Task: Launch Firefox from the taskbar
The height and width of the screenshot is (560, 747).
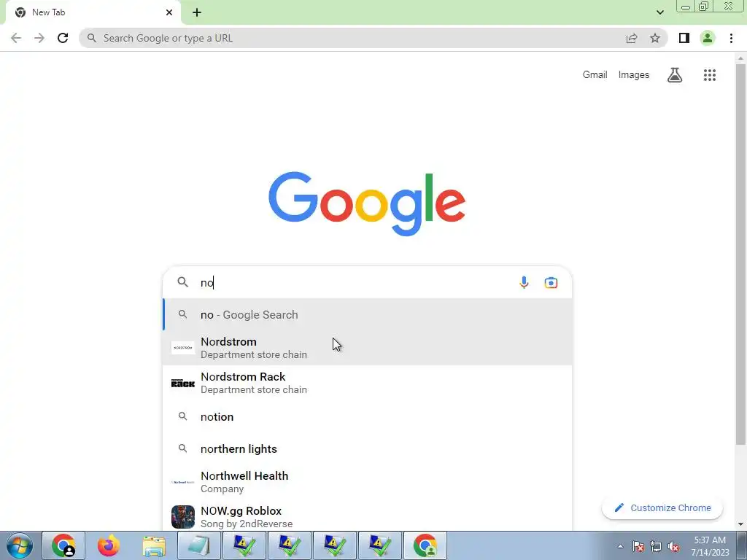Action: 109,545
